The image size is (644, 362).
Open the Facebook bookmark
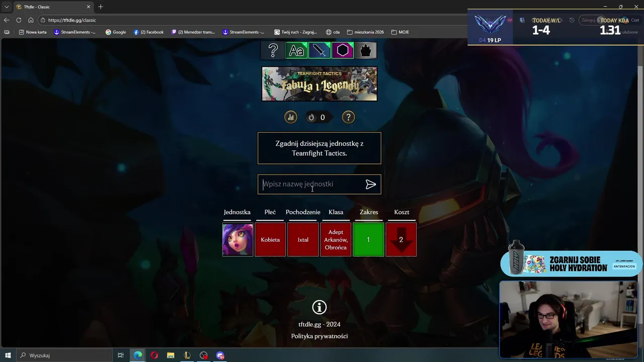click(148, 32)
